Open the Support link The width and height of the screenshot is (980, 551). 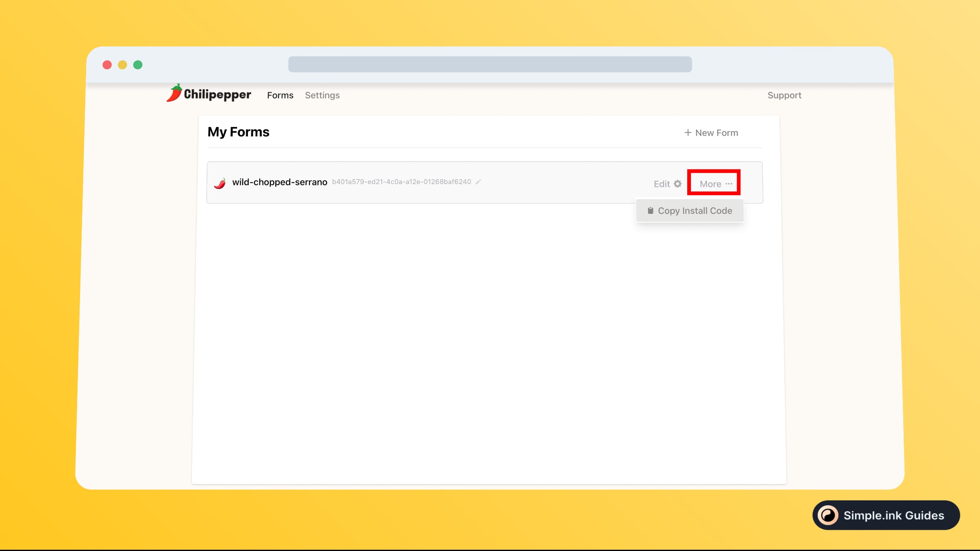coord(784,95)
